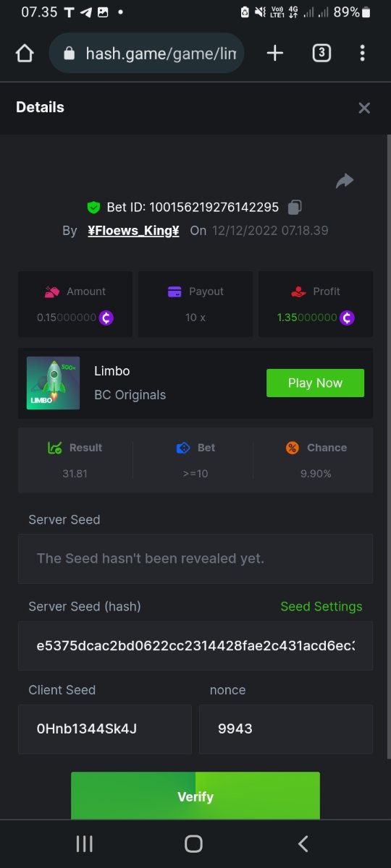Close the Details panel
Screen dimensions: 391x868
point(364,108)
